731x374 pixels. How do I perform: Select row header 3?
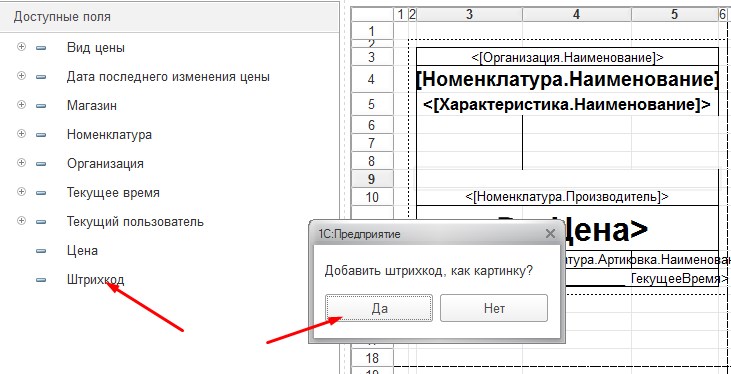pos(372,57)
